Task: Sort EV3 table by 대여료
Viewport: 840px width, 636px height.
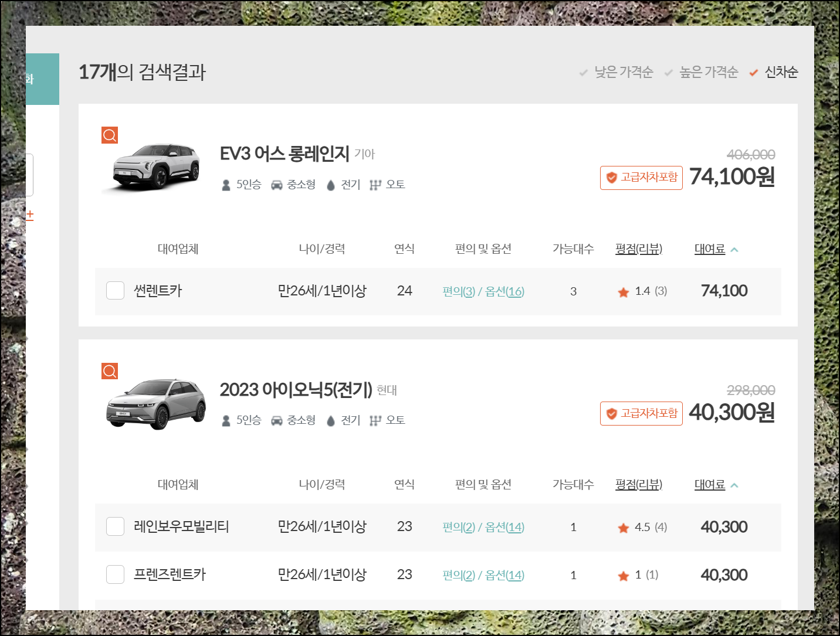Action: (710, 249)
